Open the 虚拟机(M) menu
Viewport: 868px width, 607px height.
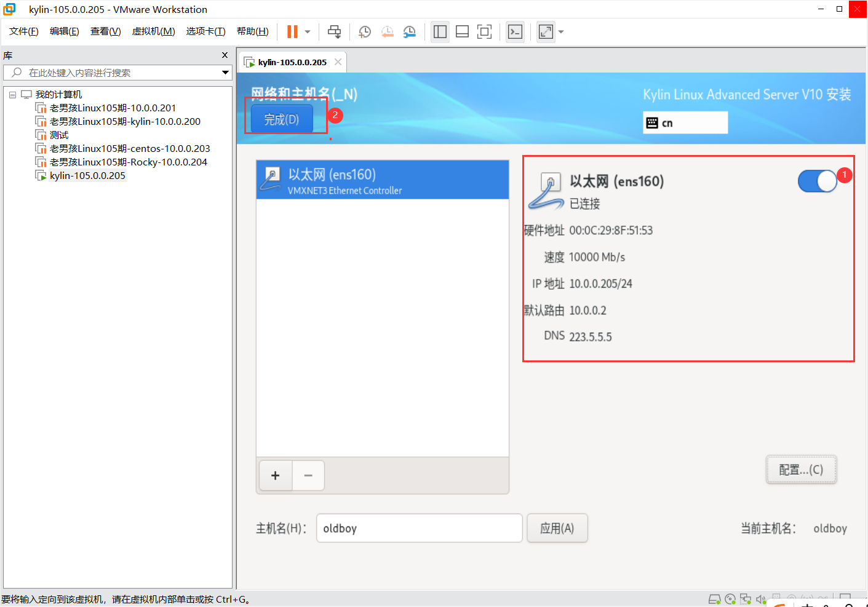[x=154, y=31]
